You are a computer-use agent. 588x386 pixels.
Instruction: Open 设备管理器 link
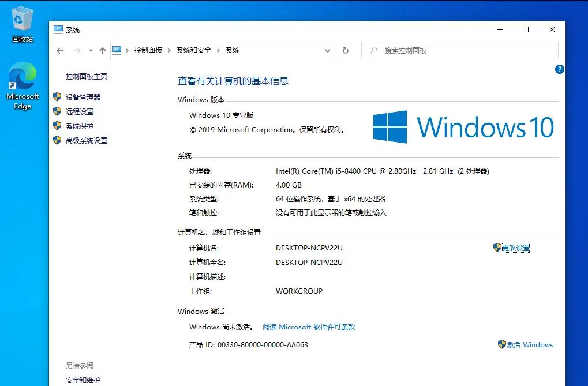coord(83,97)
